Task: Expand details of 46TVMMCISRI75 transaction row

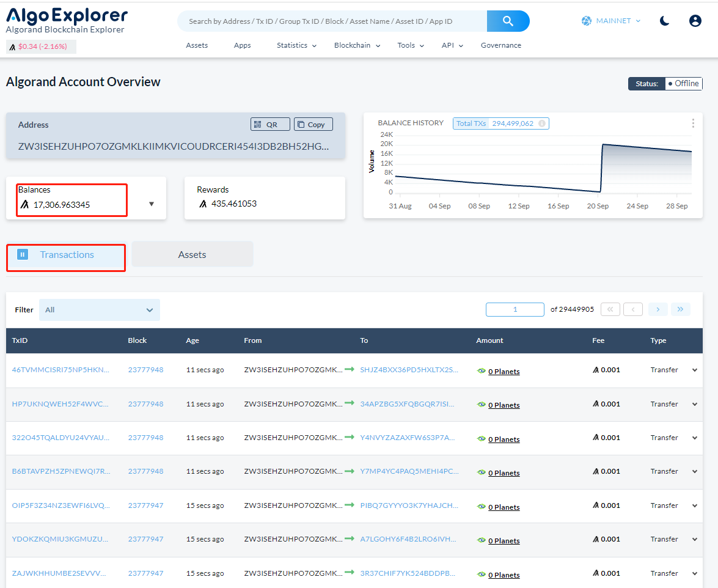Action: (695, 370)
